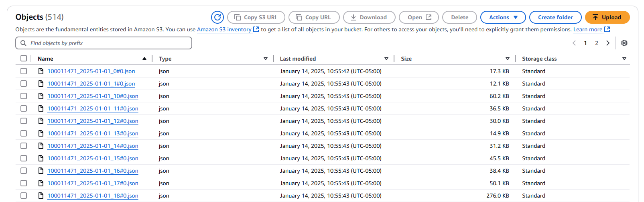Sort by Size column arrow

click(508, 59)
